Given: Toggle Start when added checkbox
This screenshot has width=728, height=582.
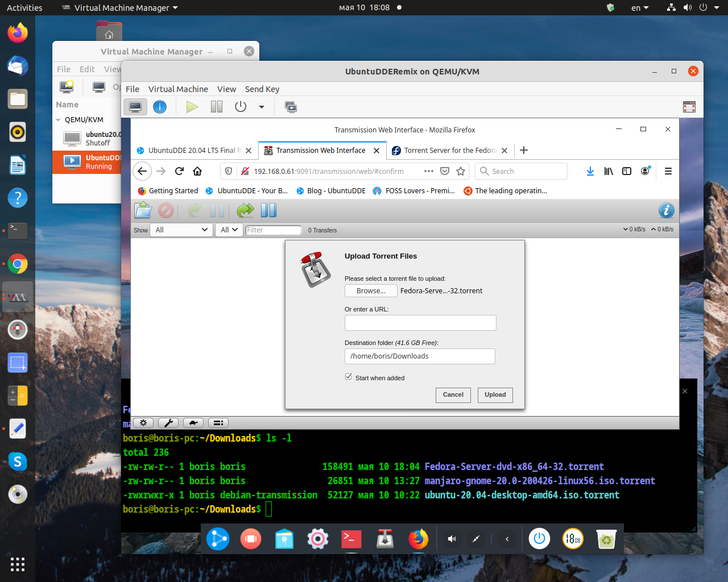Looking at the screenshot, I should [349, 377].
